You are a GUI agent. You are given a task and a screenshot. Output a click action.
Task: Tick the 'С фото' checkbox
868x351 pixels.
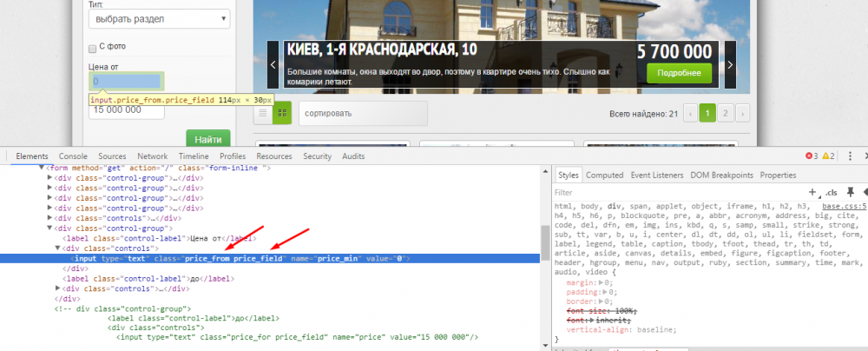tap(93, 48)
